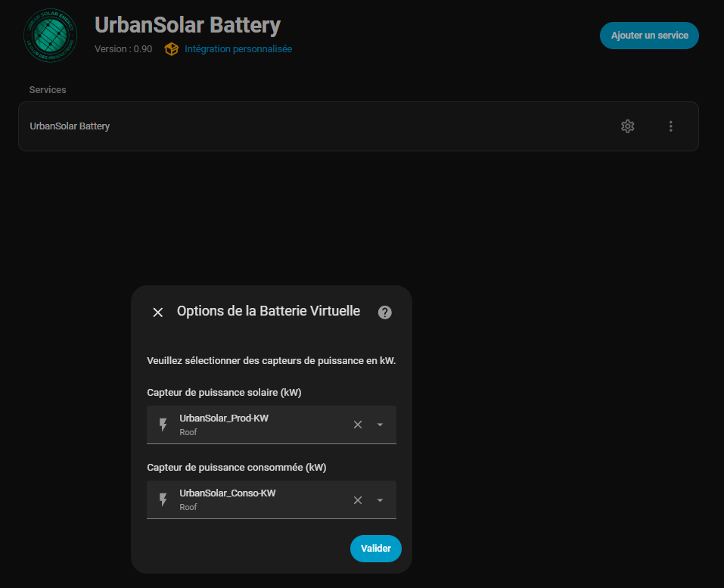724x588 pixels.
Task: Open the Intégration personnalisée link
Action: (x=238, y=49)
